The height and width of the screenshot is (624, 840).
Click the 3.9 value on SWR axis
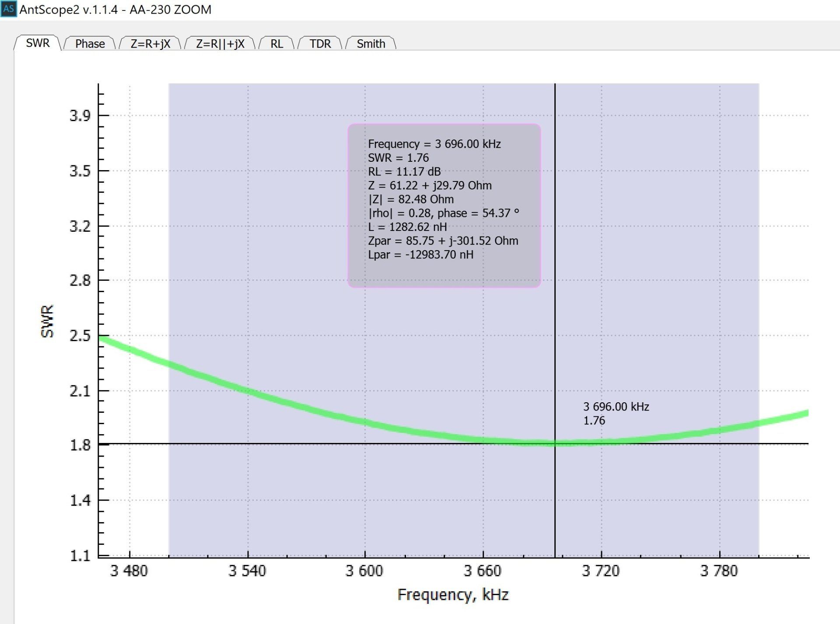[80, 115]
